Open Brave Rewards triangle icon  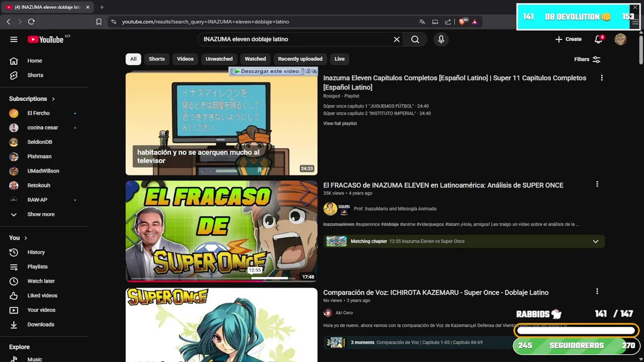(x=474, y=22)
